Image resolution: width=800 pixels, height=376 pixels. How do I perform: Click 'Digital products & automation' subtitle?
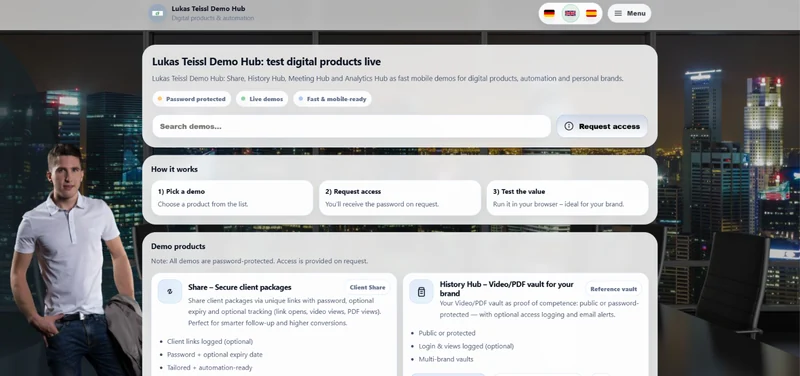point(213,18)
